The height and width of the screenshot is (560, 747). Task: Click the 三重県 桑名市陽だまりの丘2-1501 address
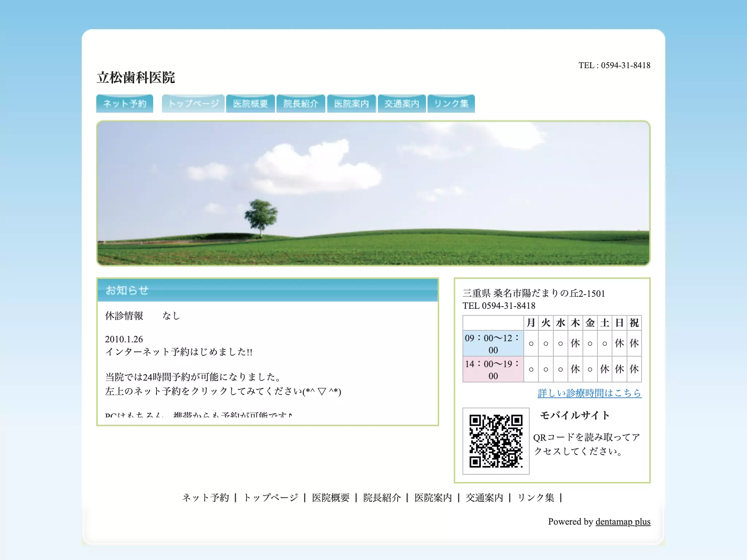click(534, 293)
